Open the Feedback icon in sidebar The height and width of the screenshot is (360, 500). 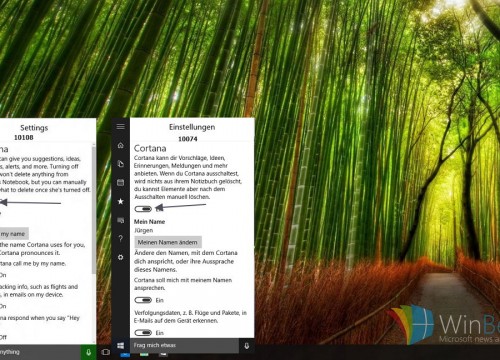(x=121, y=220)
